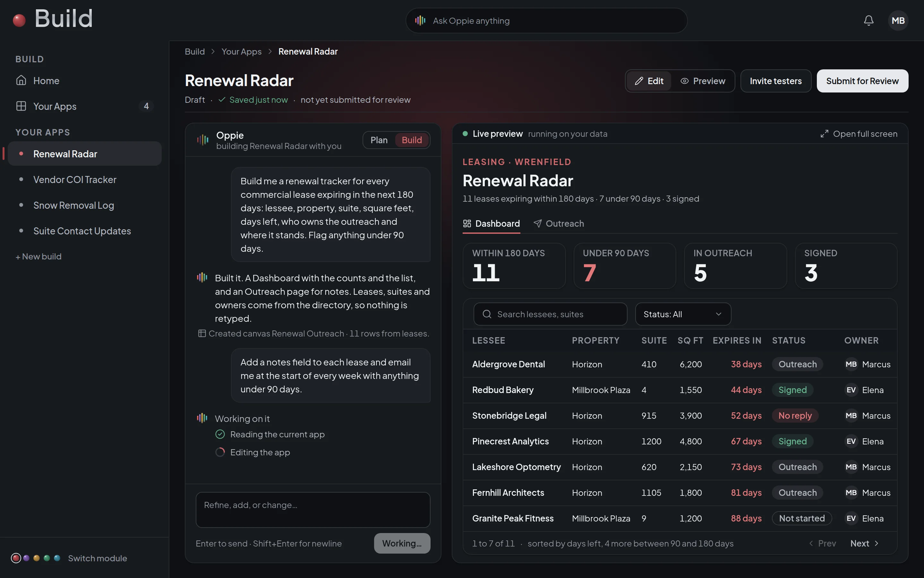Click the magnifier icon in lessee search
924x578 pixels.
(487, 314)
